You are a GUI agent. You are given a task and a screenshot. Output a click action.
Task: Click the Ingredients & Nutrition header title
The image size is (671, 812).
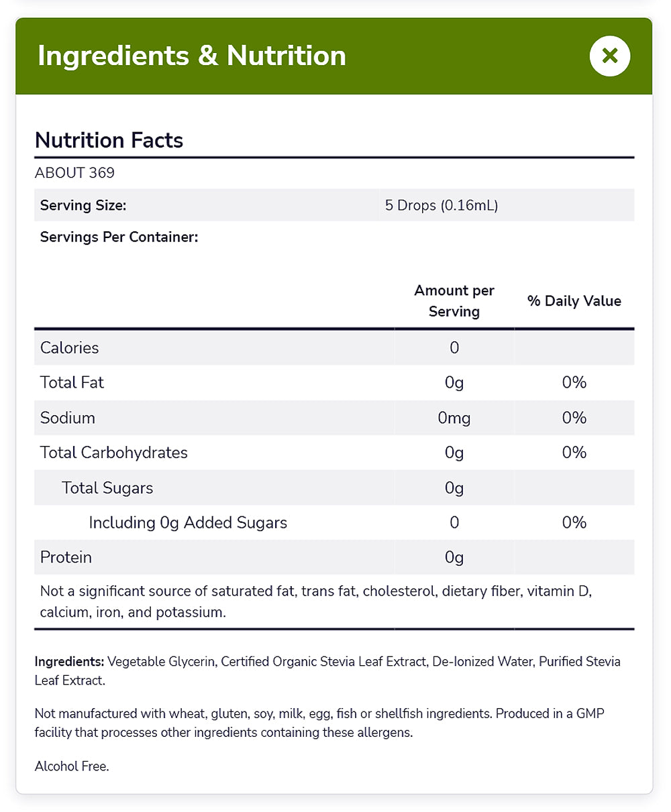pos(192,56)
